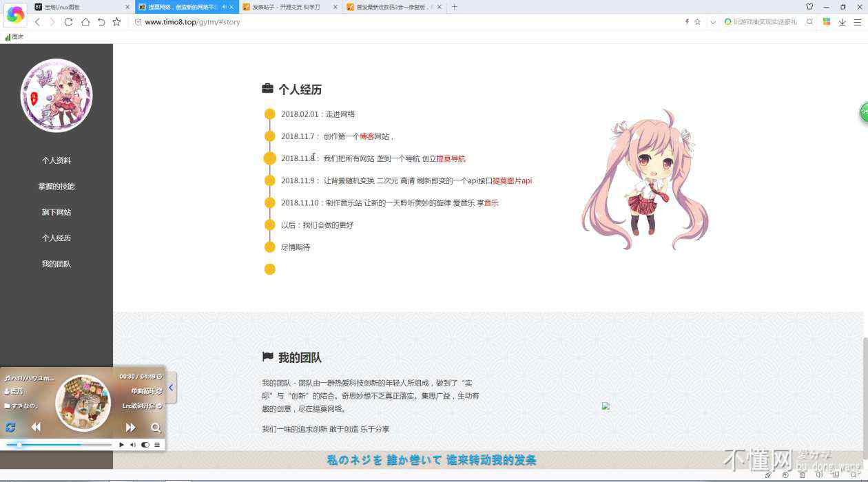Click the broken image in 我的团队 section
Viewport: 868px width, 482px height.
606,406
